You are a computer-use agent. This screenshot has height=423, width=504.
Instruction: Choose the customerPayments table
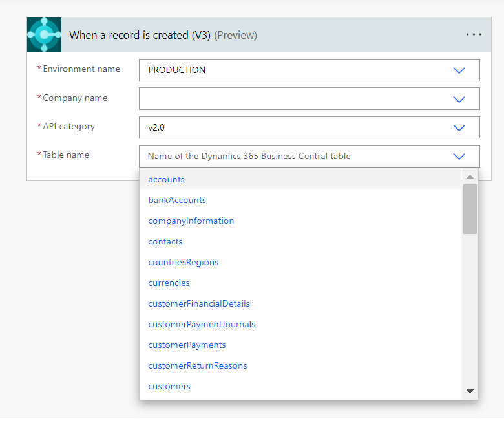187,345
